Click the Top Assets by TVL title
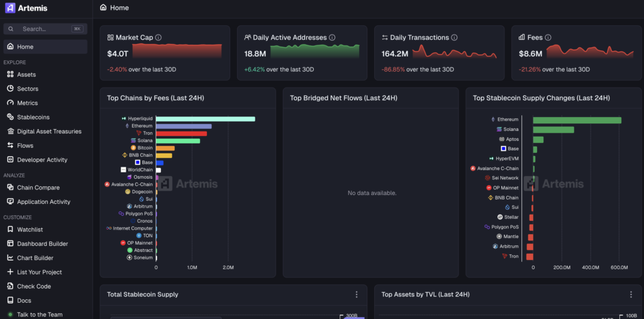The height and width of the screenshot is (319, 644). (426, 294)
